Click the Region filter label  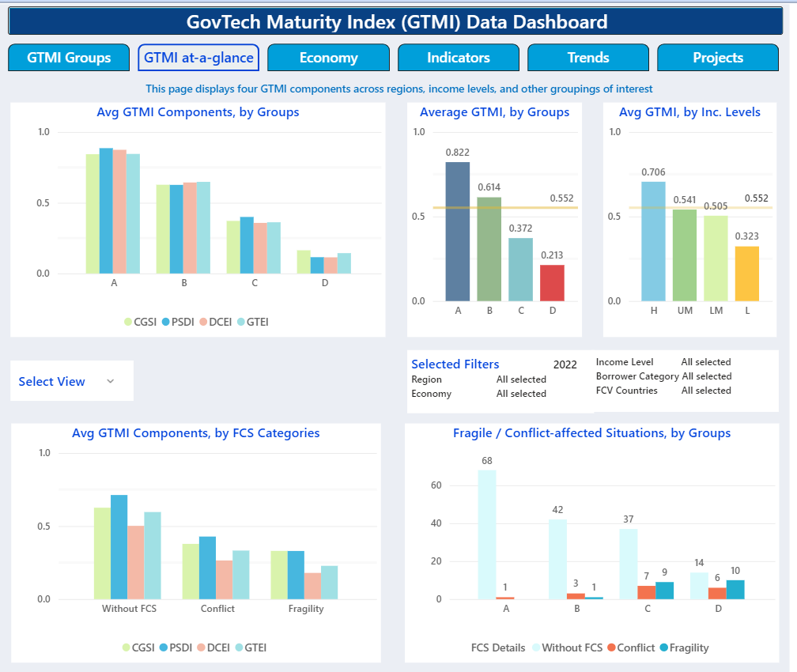coord(426,379)
